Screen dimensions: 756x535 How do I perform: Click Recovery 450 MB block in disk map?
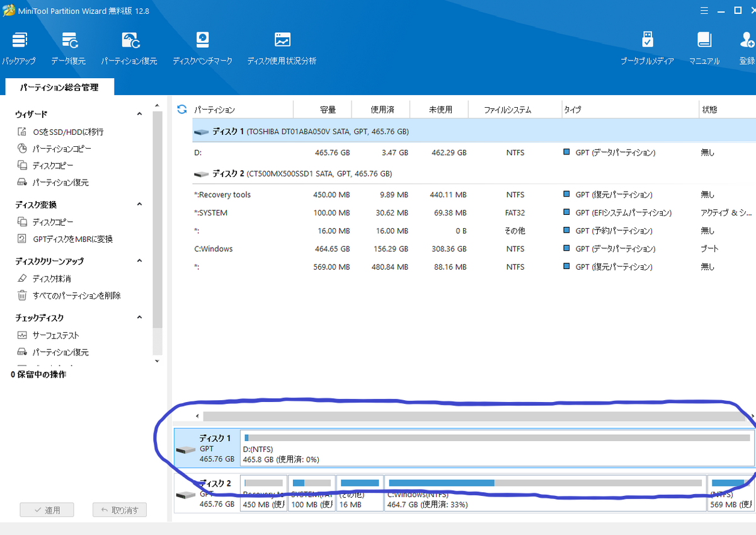click(263, 493)
